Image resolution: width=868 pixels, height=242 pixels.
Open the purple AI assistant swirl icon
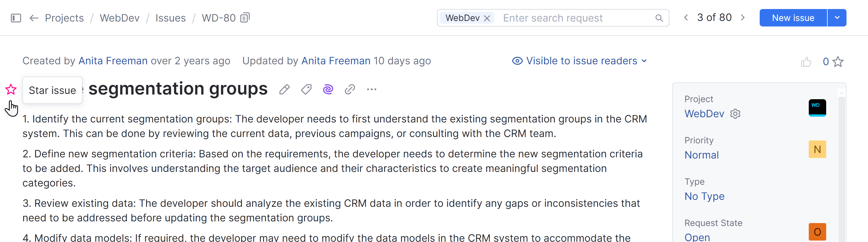[x=328, y=90]
